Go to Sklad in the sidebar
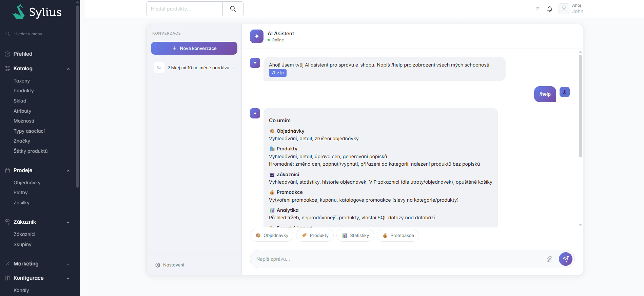Viewport: 644px width, 296px height. click(x=20, y=101)
